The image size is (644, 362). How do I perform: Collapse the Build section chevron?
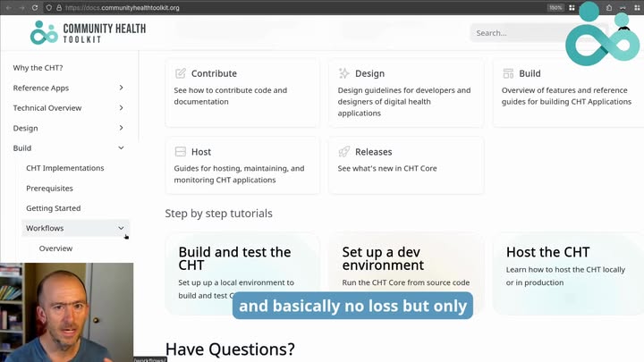tap(121, 148)
